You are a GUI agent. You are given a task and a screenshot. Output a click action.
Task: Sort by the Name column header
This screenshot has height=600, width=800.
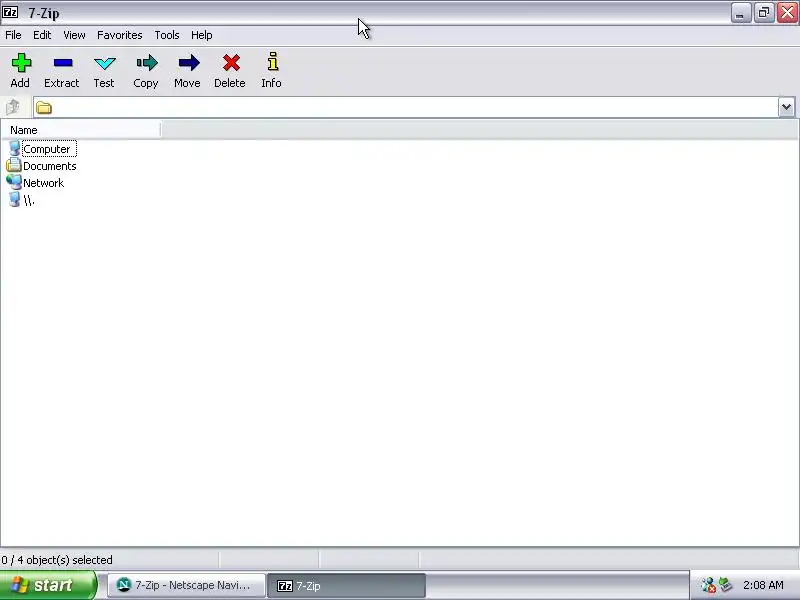point(82,130)
